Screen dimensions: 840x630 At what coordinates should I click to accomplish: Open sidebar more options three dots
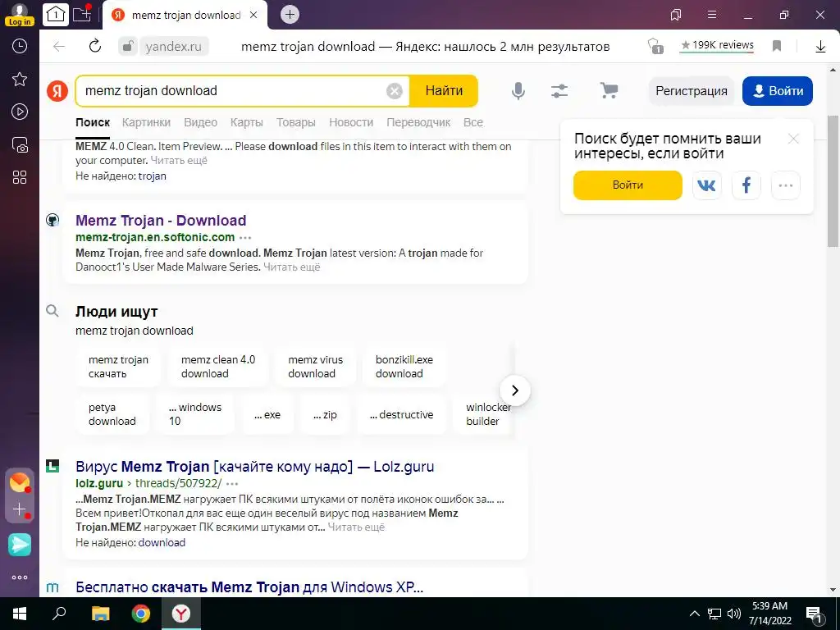pyautogui.click(x=20, y=577)
